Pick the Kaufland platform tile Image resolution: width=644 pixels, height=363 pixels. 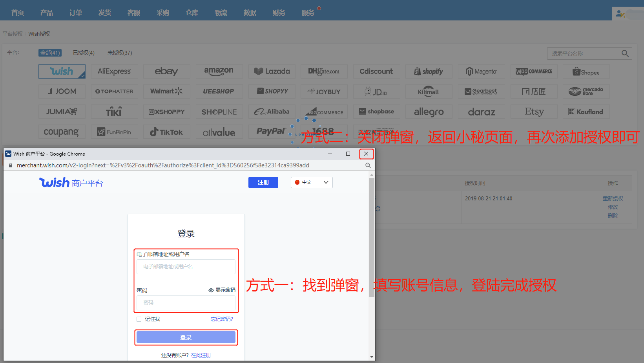586,112
